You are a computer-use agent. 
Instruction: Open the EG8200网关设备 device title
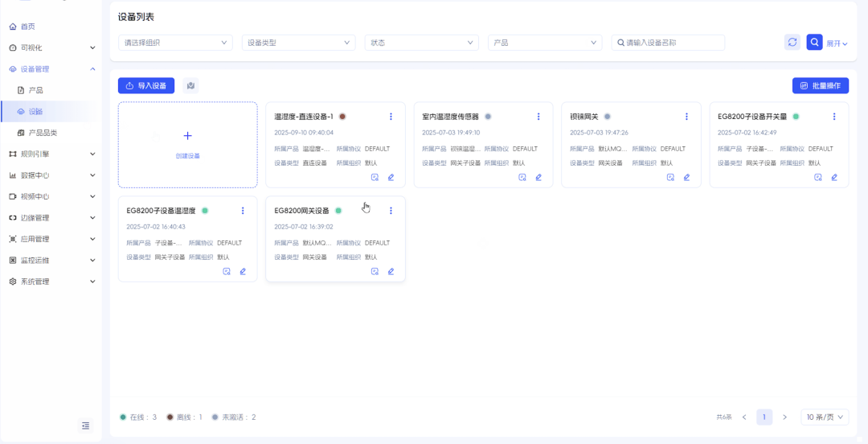coord(301,211)
